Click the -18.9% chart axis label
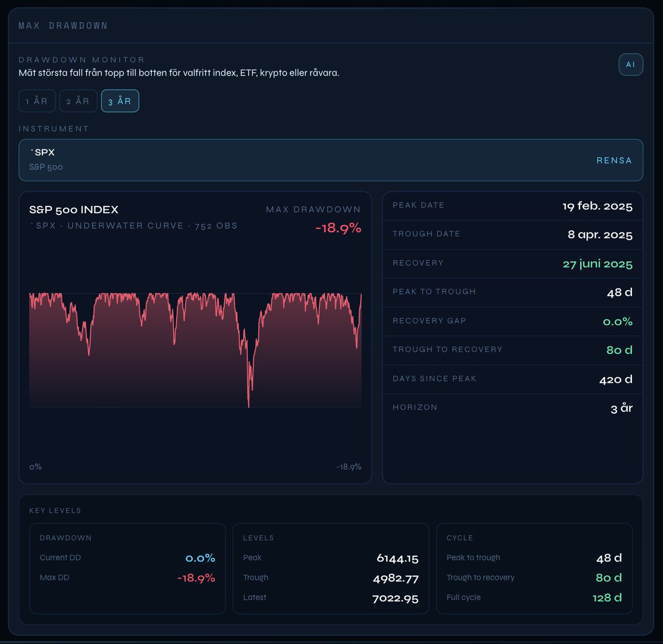 349,467
